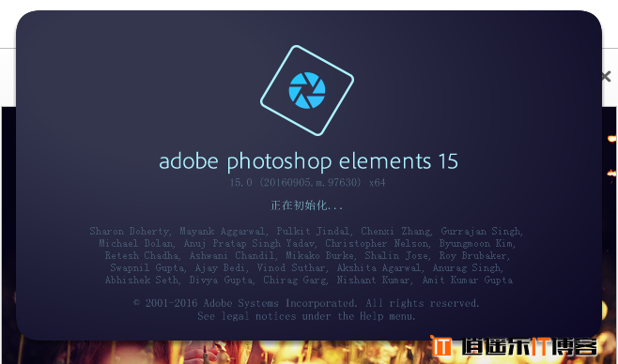Click the credit name "Akshita Agarwal"
Screen dimensions: 618x364
tap(379, 268)
